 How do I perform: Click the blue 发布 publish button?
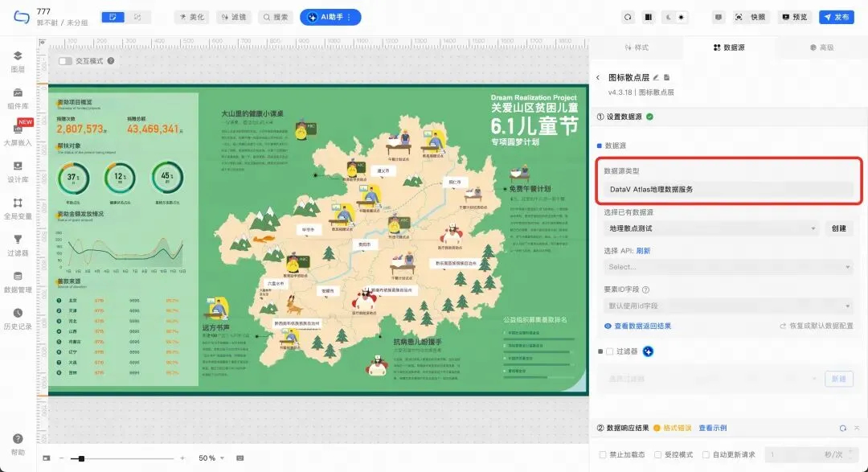837,17
